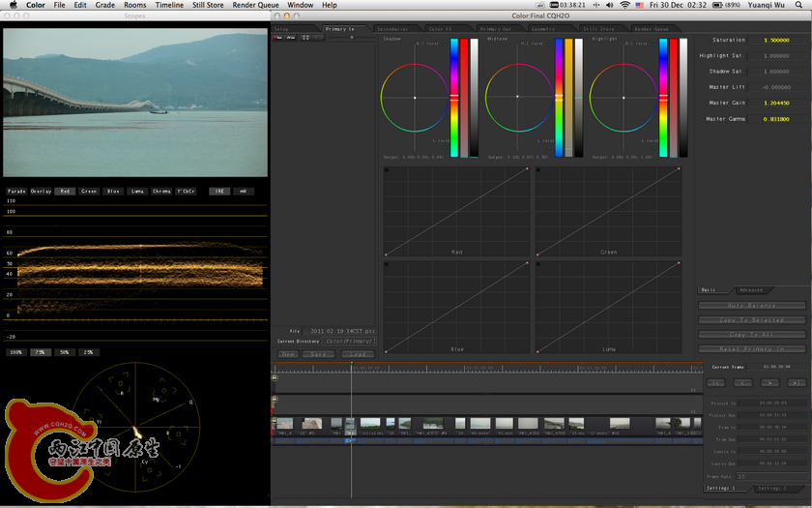Click the Shadow color balance wheel center
812x508 pixels.
click(415, 98)
